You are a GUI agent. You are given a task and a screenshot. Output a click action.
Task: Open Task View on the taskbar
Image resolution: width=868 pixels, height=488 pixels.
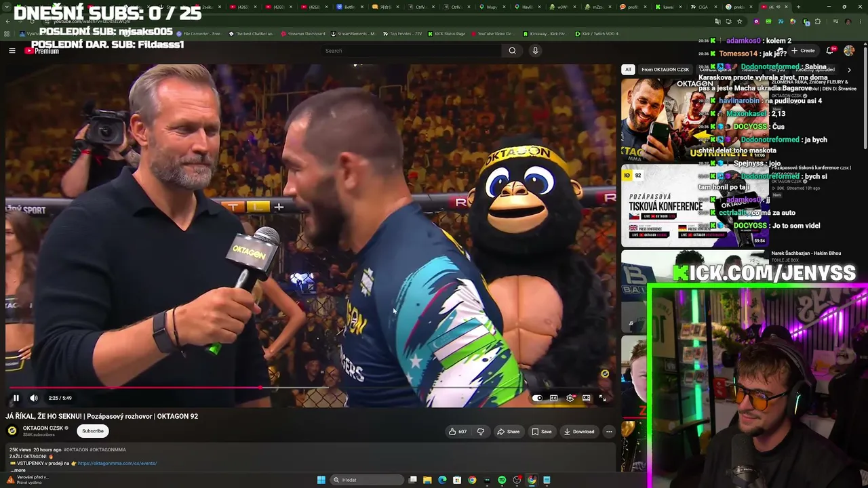pyautogui.click(x=413, y=480)
